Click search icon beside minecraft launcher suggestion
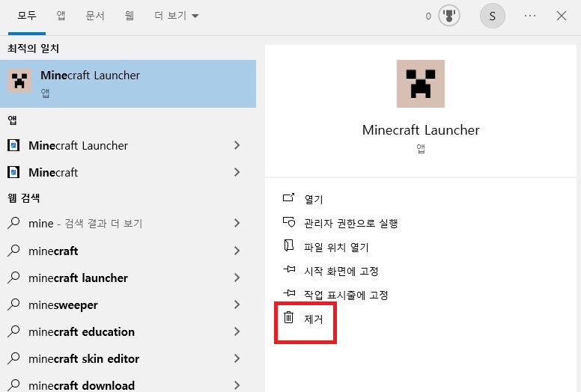Viewport: 581px width, 392px height. click(x=13, y=278)
